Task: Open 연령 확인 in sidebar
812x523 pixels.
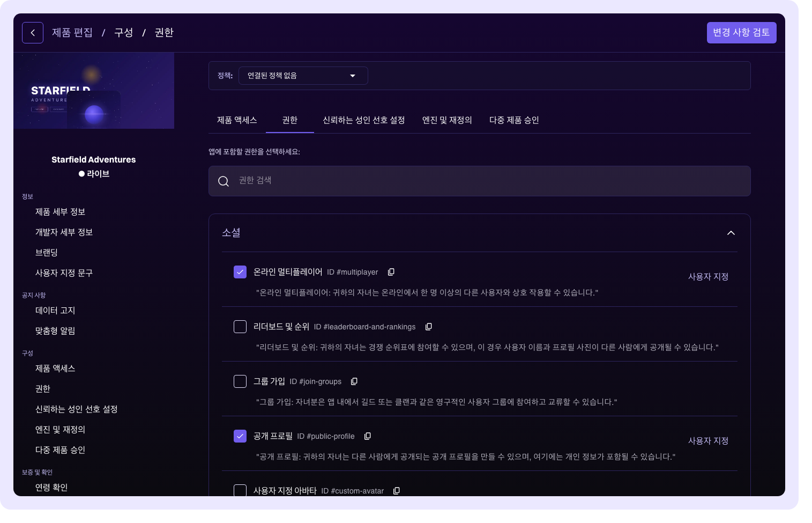Action: pyautogui.click(x=51, y=488)
